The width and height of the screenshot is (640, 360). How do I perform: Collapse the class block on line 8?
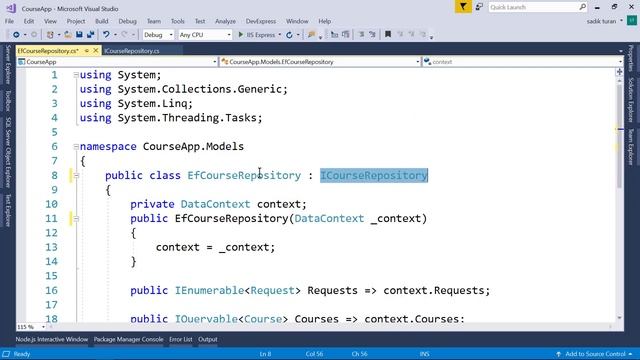pyautogui.click(x=76, y=176)
